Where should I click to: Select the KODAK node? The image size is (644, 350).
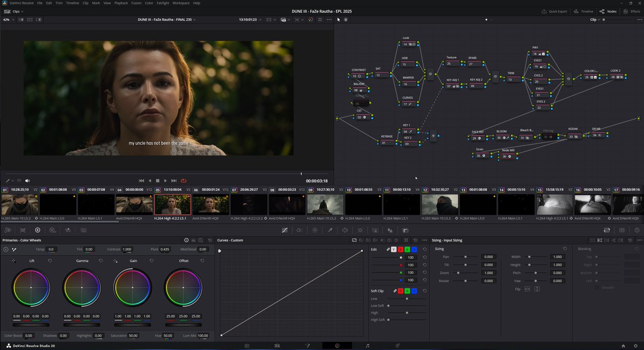(575, 136)
